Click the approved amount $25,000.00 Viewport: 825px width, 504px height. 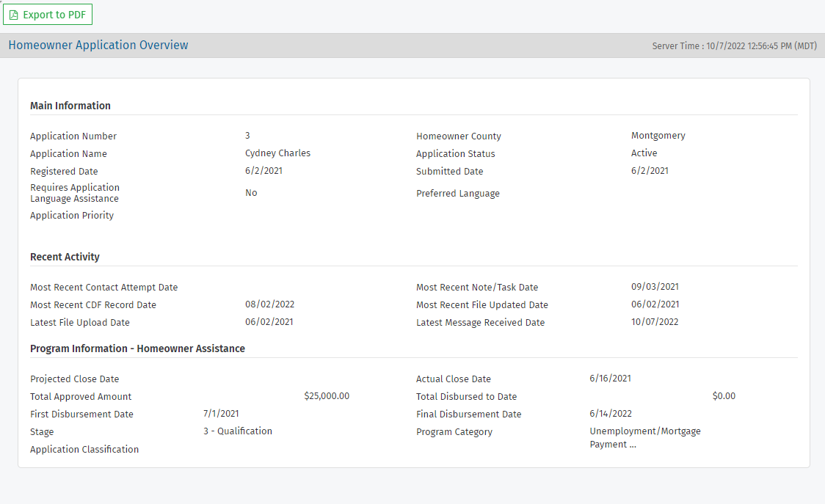(x=327, y=396)
